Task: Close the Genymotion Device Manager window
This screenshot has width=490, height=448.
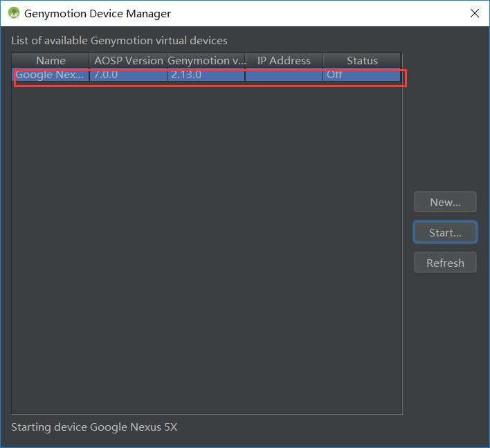Action: tap(474, 13)
